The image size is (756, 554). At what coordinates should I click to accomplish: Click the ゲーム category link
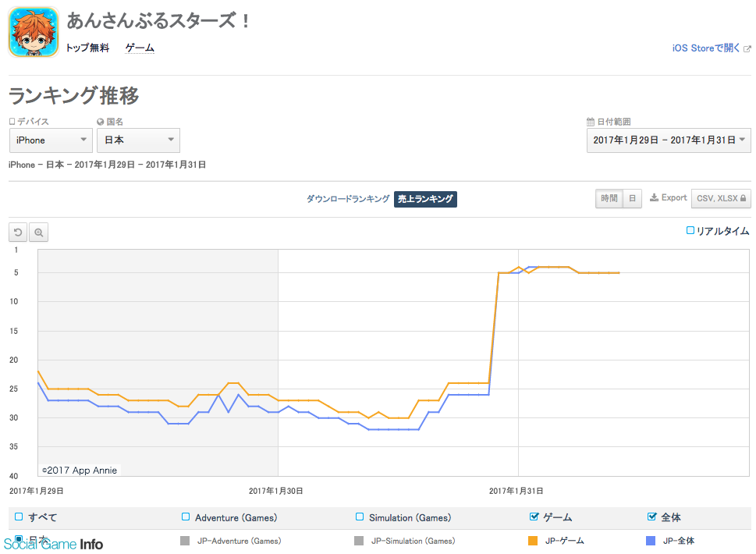(140, 48)
